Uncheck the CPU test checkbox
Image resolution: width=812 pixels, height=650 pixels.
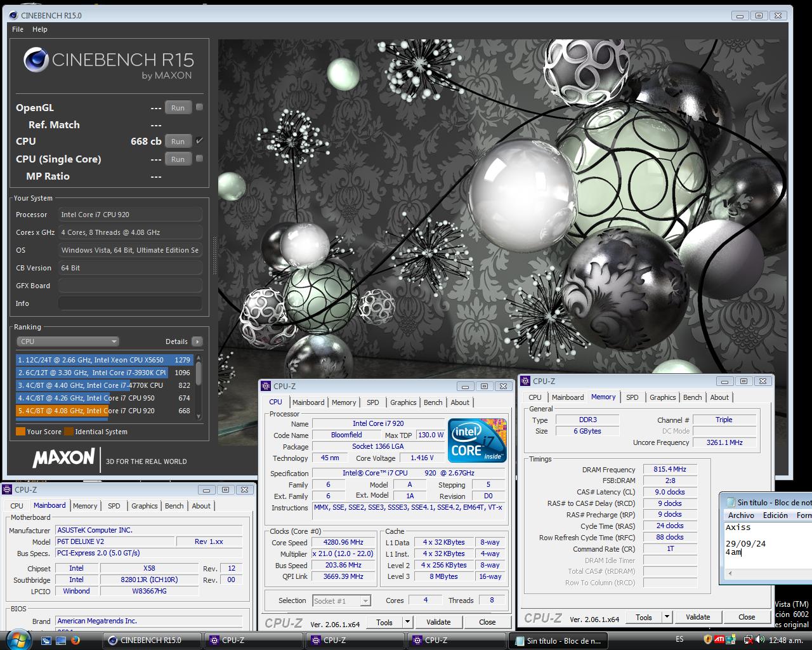coord(199,141)
